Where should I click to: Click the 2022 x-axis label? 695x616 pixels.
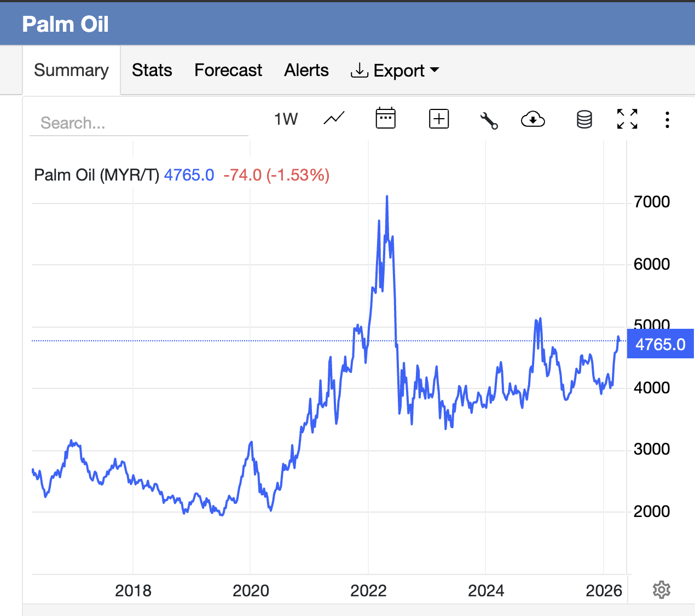coord(368,591)
